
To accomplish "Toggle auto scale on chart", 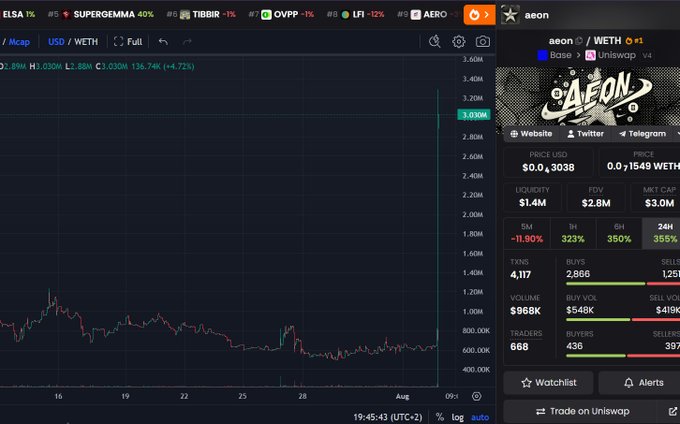I will (x=480, y=417).
